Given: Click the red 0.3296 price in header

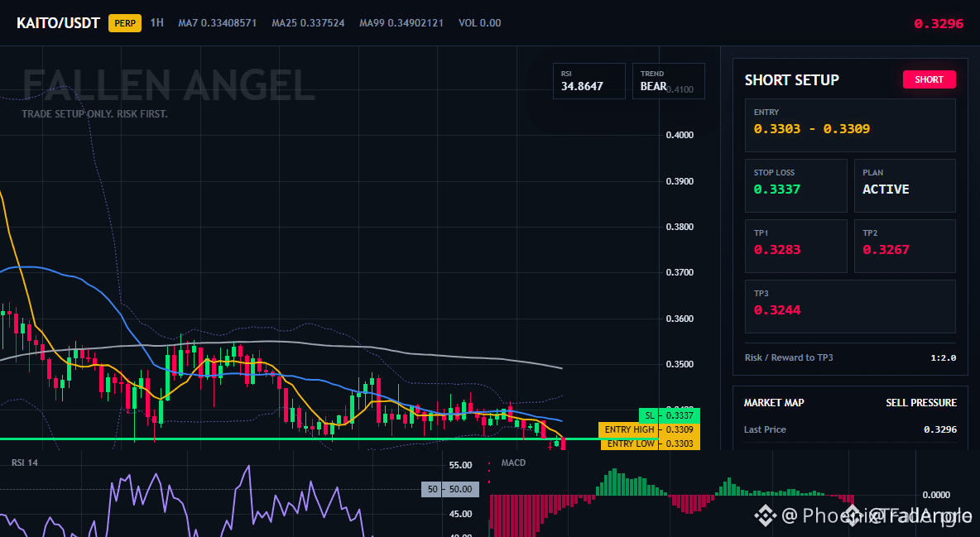Looking at the screenshot, I should click(939, 24).
